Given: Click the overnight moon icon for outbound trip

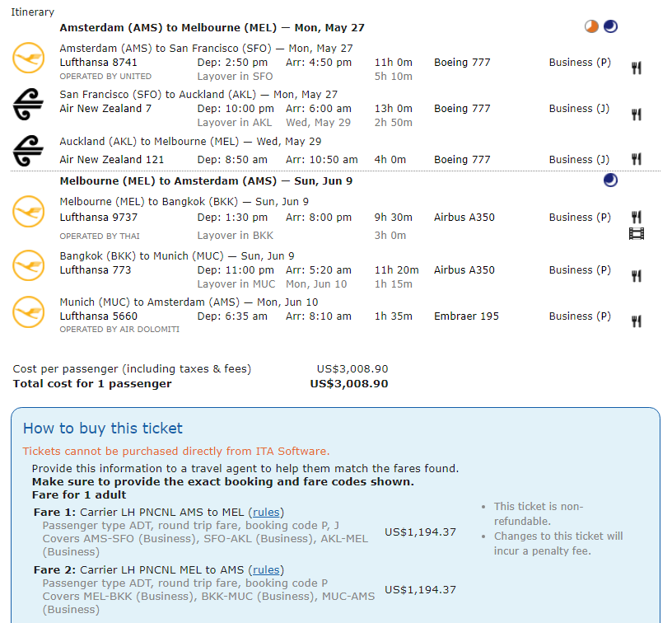Looking at the screenshot, I should 610,26.
